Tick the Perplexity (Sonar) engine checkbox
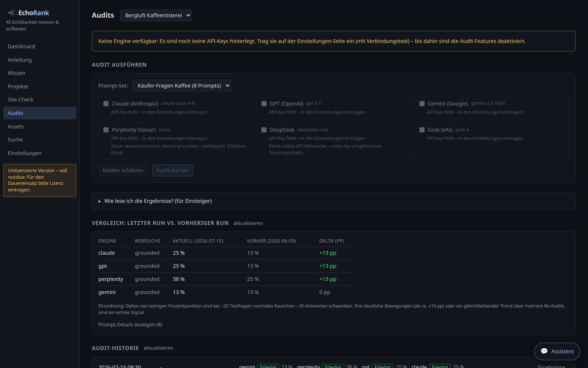The width and height of the screenshot is (588, 368). 106,130
